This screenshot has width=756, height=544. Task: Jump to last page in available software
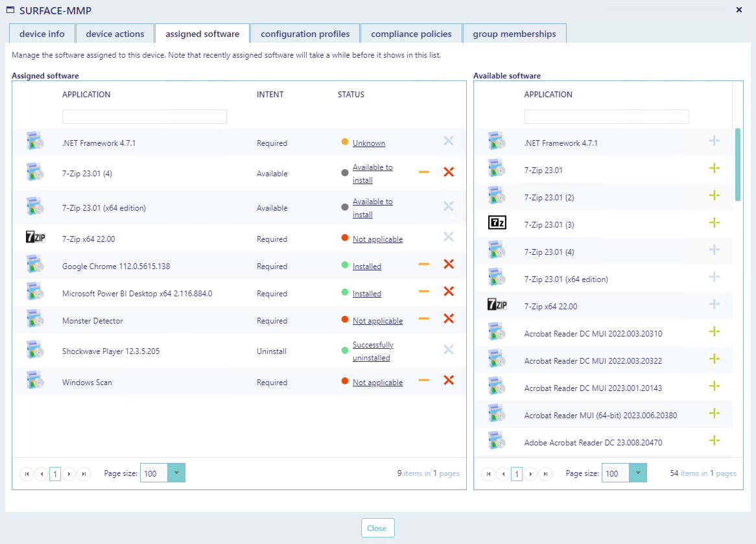[545, 474]
